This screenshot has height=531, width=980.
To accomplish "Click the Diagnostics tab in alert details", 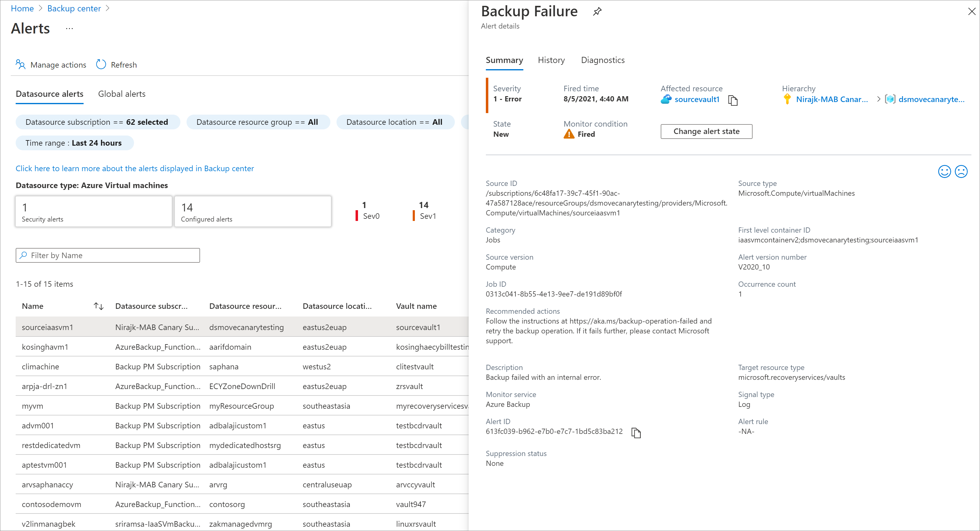I will [601, 60].
